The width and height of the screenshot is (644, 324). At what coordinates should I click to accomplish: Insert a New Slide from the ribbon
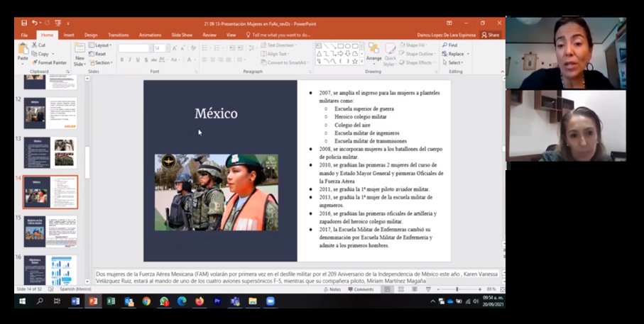80,55
